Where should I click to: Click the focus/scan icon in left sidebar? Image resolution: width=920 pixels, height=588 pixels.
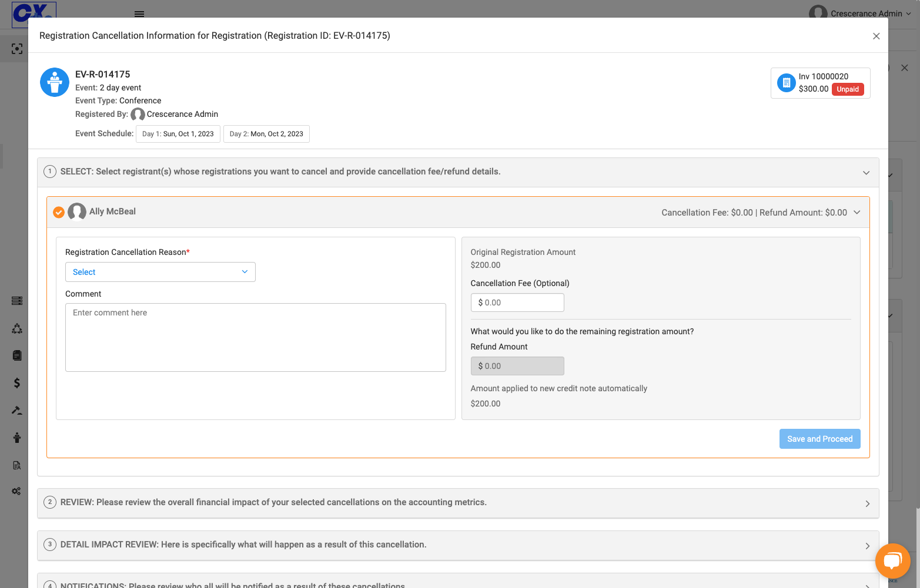click(17, 49)
